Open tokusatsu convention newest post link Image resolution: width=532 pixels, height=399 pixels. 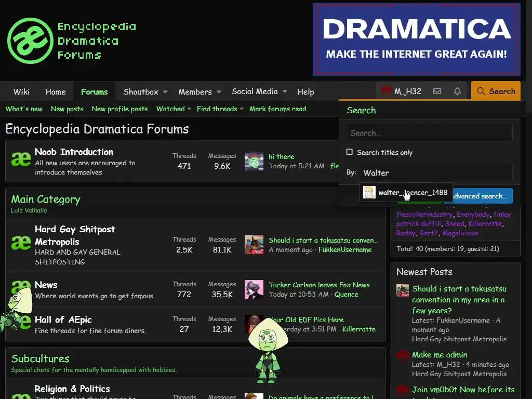point(459,300)
